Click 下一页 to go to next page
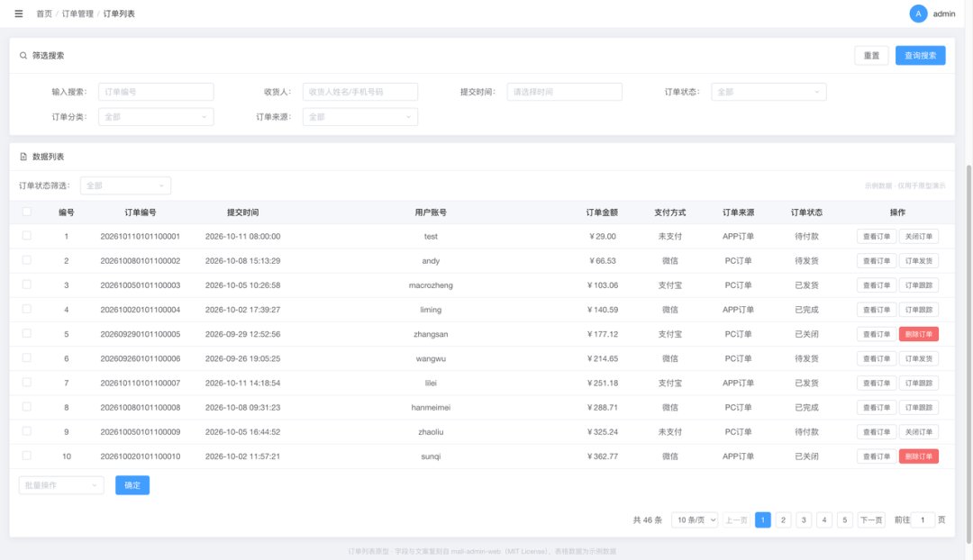The width and height of the screenshot is (973, 560). click(871, 519)
